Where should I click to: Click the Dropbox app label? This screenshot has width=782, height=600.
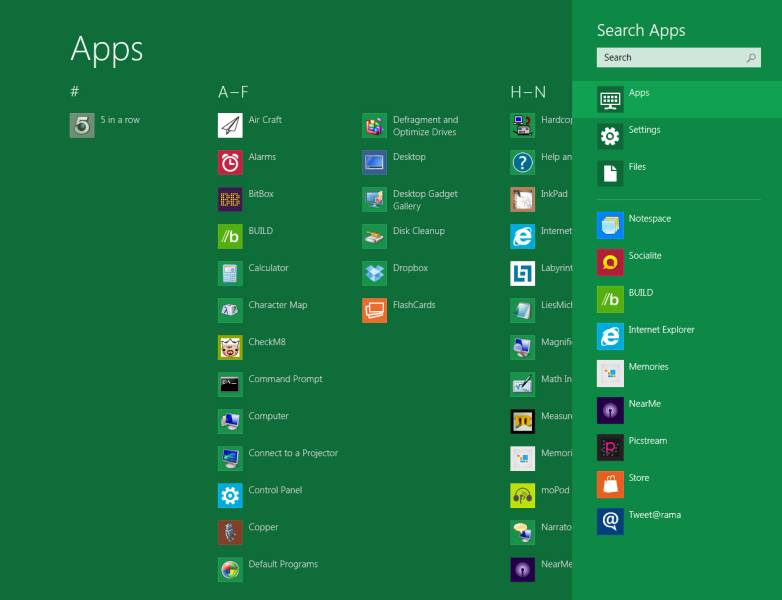[410, 268]
